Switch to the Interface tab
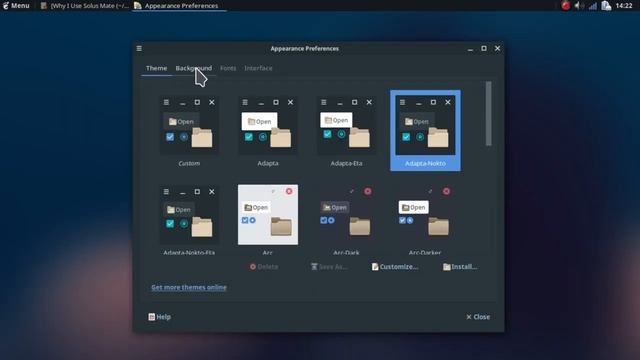The width and height of the screenshot is (640, 360). [258, 68]
